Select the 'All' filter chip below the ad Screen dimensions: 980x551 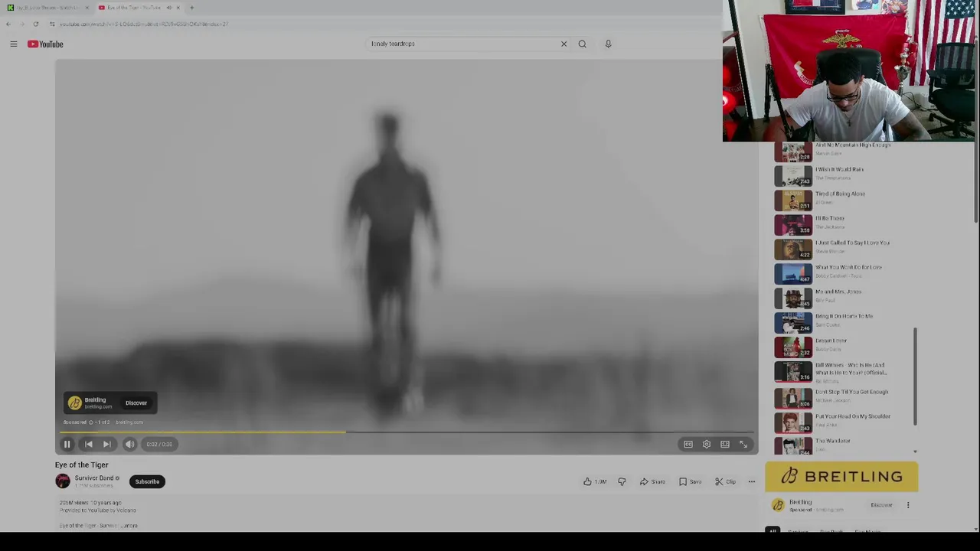[773, 530]
